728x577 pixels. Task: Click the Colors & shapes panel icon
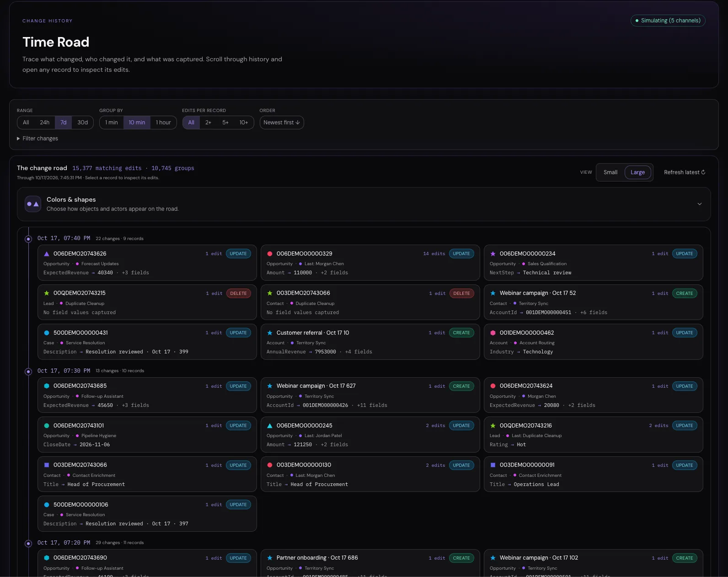[x=33, y=204]
